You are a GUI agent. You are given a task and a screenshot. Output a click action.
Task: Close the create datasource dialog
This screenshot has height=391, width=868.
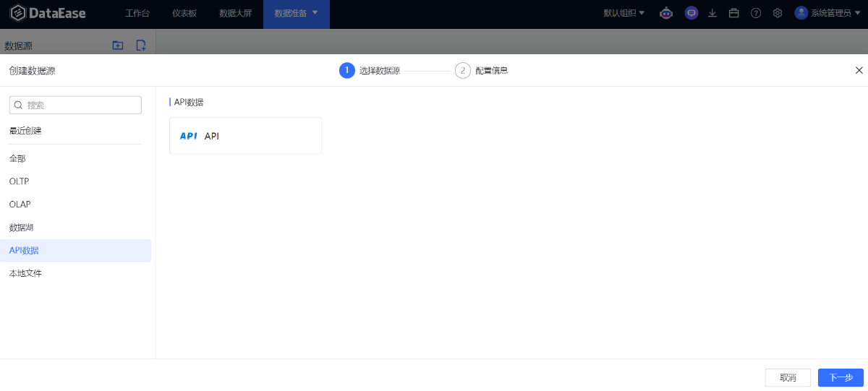[859, 70]
